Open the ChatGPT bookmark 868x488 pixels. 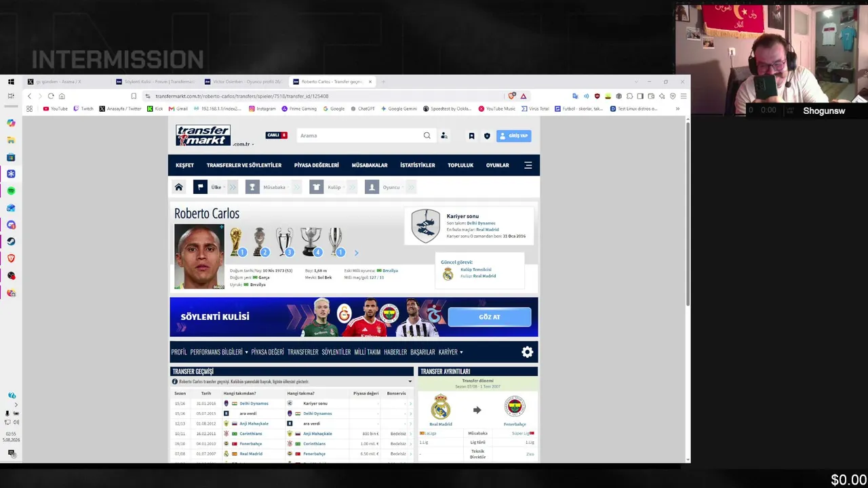pyautogui.click(x=362, y=108)
